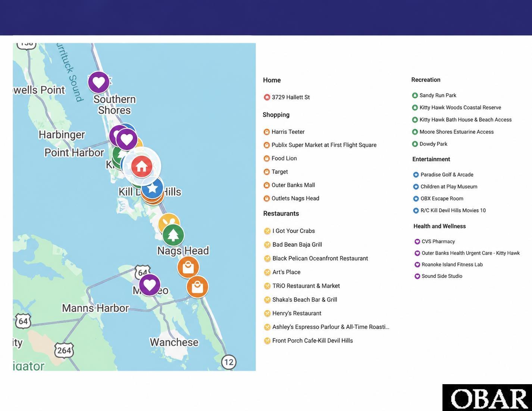Click the purple heart marker at Southern Shores
Screen dimensions: 532x411
tap(99, 82)
